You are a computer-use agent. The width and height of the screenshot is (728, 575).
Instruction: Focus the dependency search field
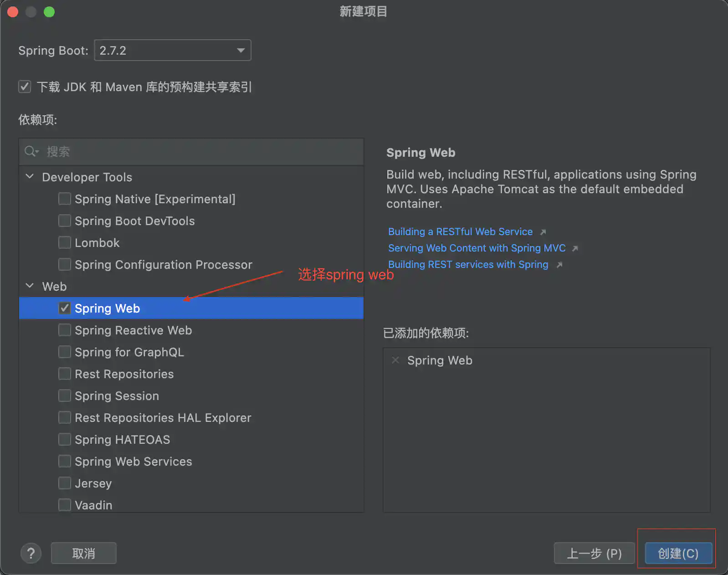(x=200, y=152)
